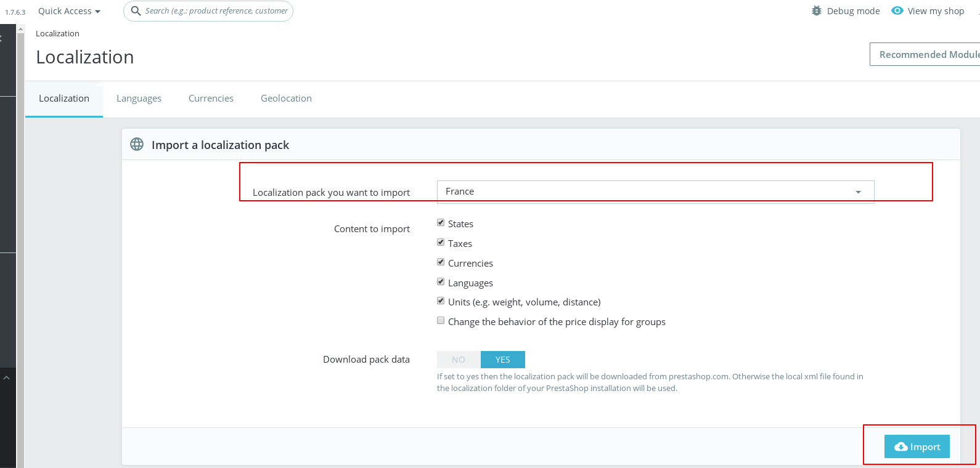Click the Recommended Modules button
This screenshot has height=468, width=980.
[x=925, y=54]
